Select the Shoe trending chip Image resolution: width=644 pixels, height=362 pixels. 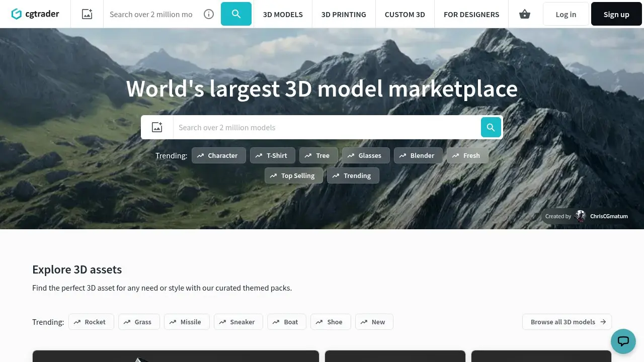331,322
